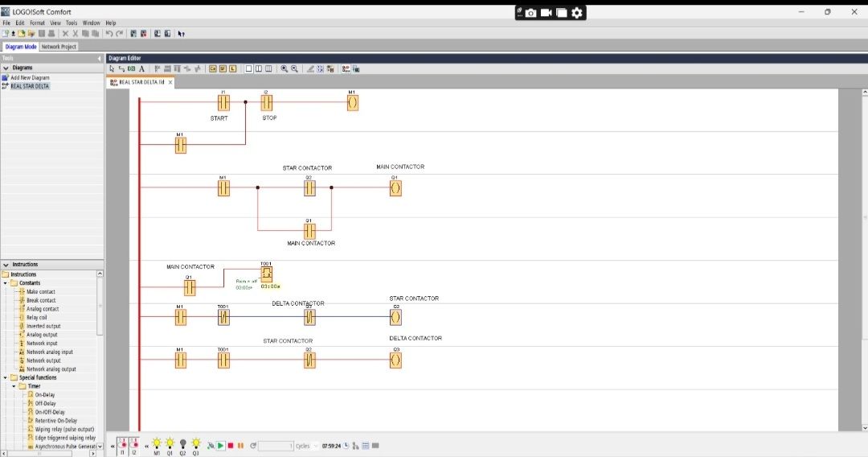Click the power failure simulation icon
Viewport: 868px width, 457px height.
(x=211, y=446)
